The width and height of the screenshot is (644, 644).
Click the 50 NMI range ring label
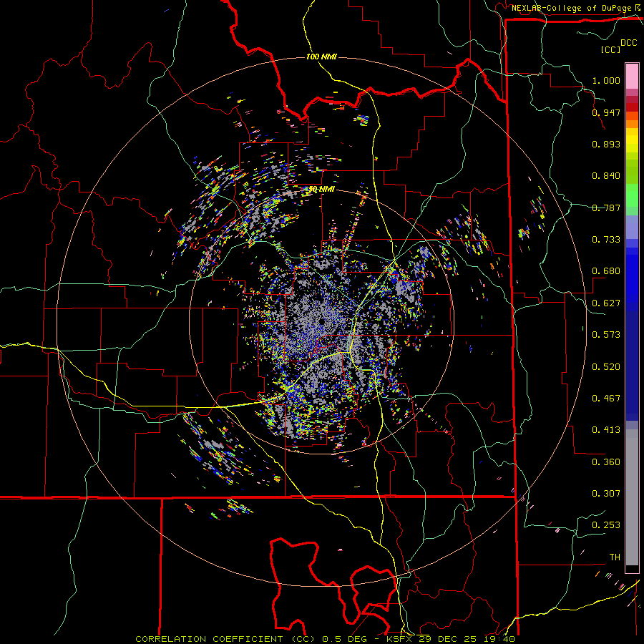(x=321, y=190)
